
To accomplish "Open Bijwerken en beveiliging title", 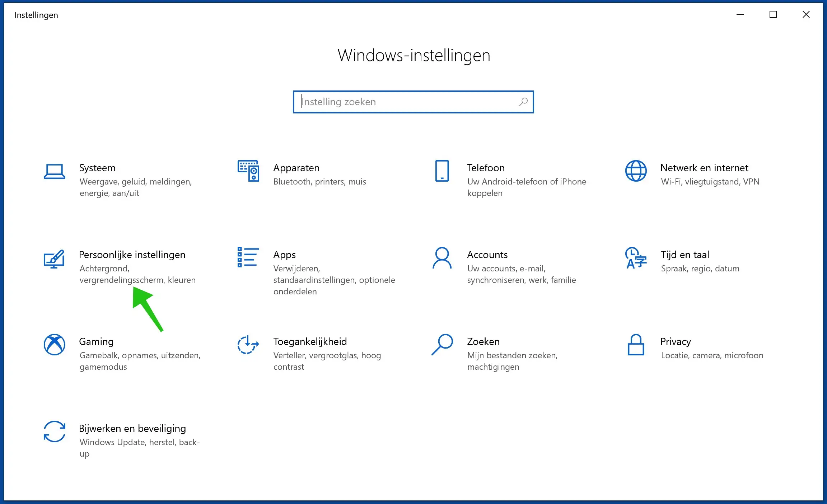I will pyautogui.click(x=132, y=429).
